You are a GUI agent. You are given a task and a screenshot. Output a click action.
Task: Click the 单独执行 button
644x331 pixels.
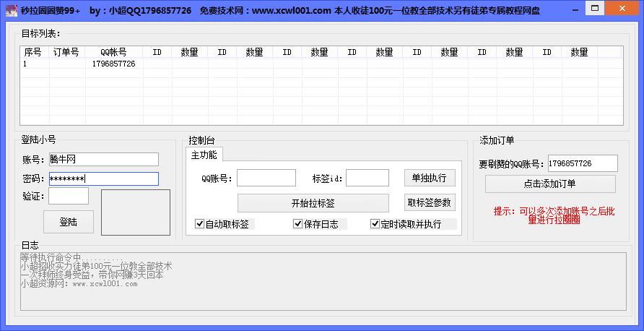point(429,179)
